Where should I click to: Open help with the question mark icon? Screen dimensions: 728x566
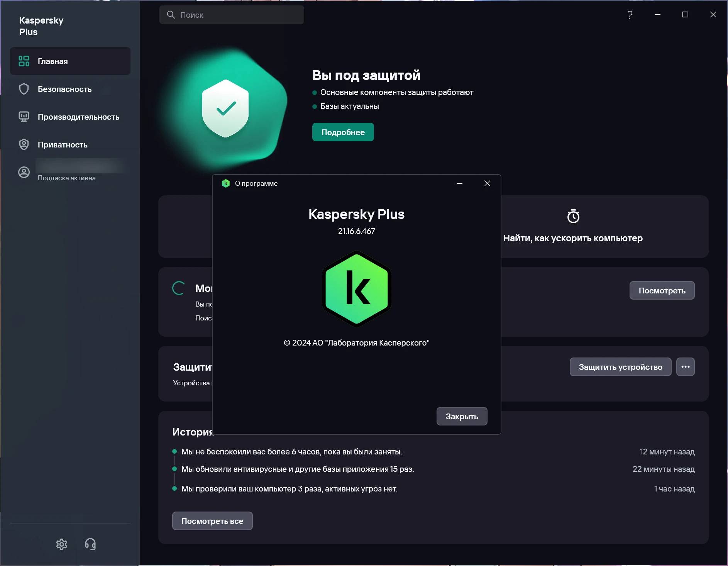tap(630, 15)
